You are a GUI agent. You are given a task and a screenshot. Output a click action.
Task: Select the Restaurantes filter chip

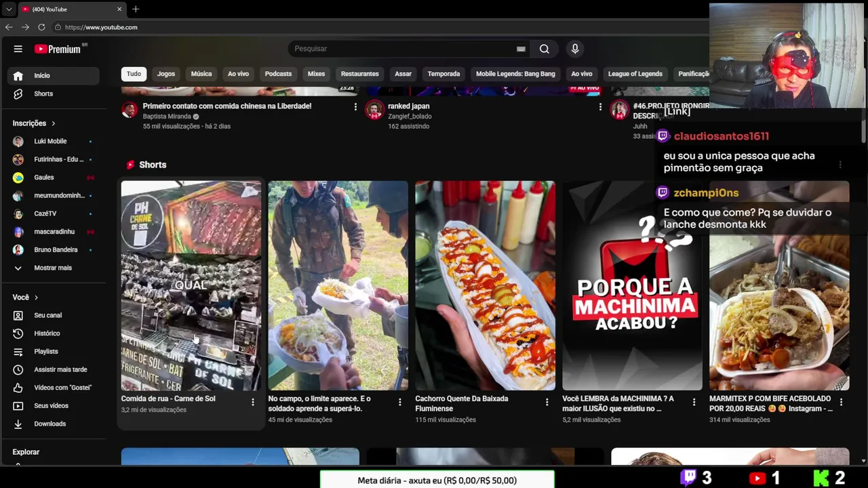(360, 74)
